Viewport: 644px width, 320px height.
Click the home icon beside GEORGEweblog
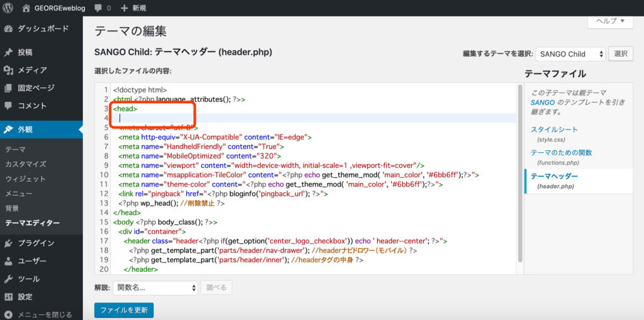coord(26,8)
